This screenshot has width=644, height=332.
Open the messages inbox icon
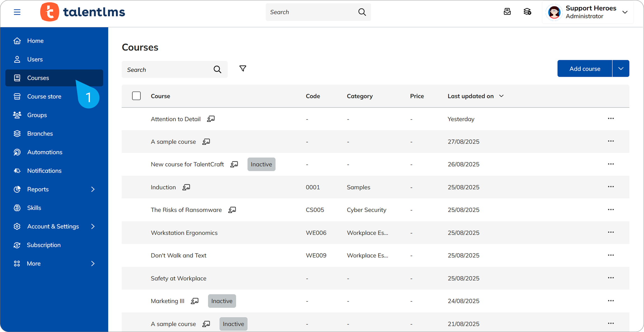[507, 11]
